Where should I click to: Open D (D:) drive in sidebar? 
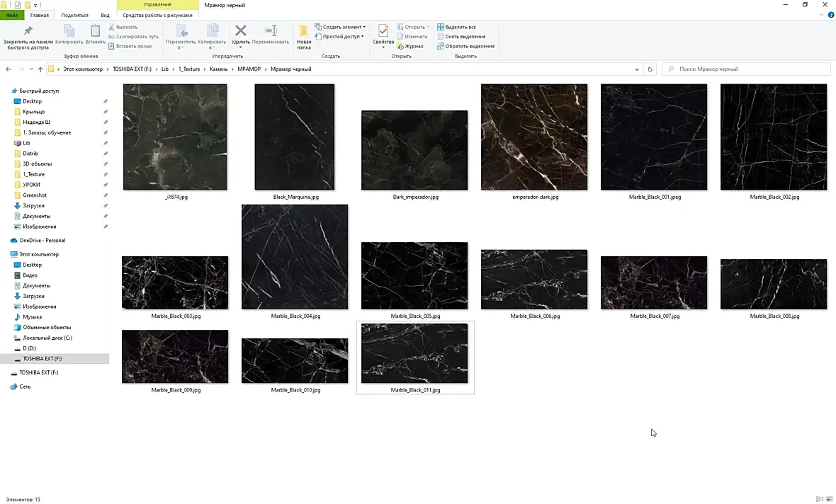(x=29, y=348)
